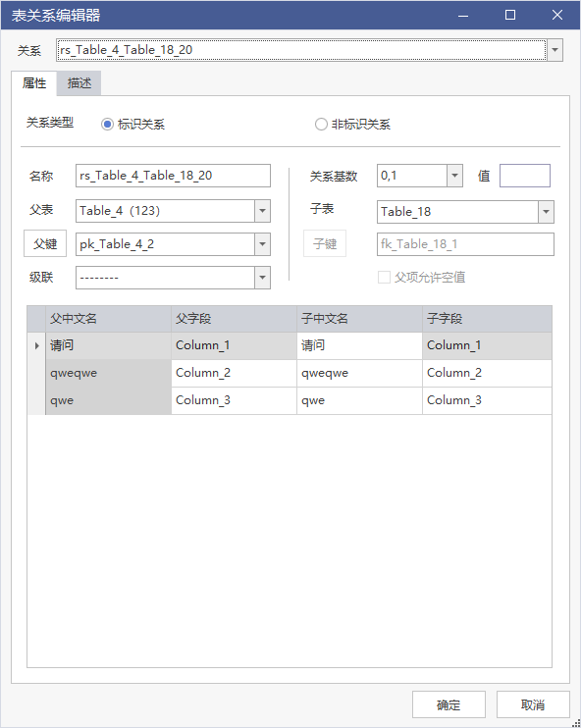Expand the 子表 Table_18 dropdown

pyautogui.click(x=547, y=212)
